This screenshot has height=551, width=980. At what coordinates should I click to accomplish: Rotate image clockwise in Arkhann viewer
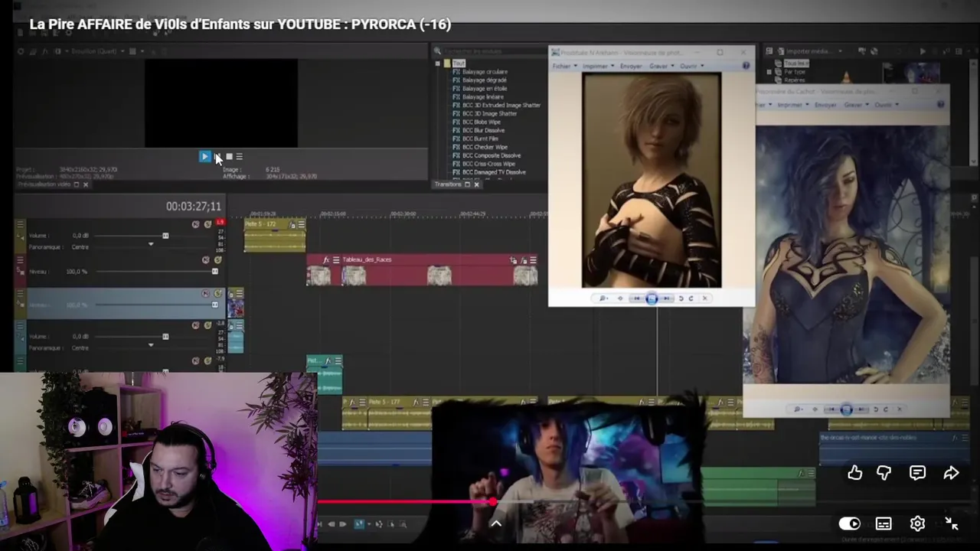tap(691, 298)
